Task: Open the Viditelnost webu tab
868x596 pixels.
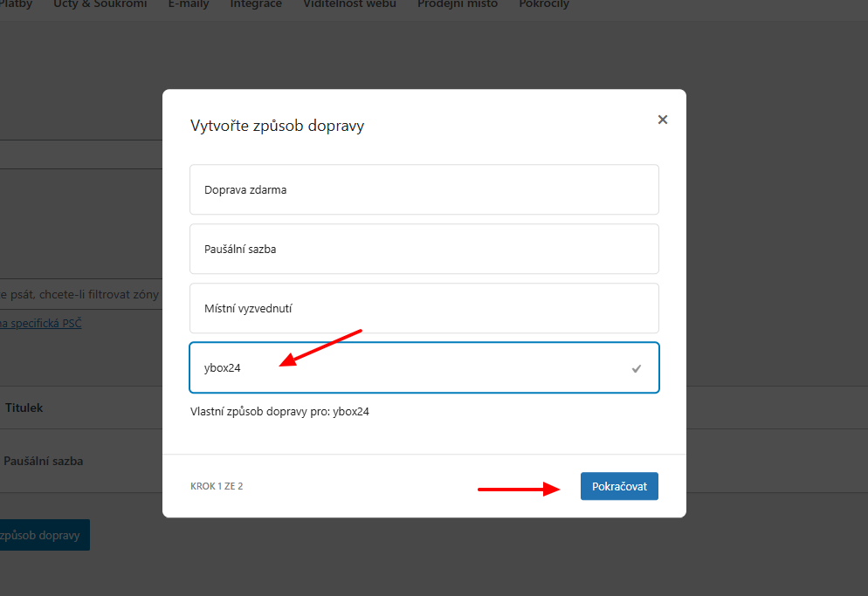Action: point(349,4)
